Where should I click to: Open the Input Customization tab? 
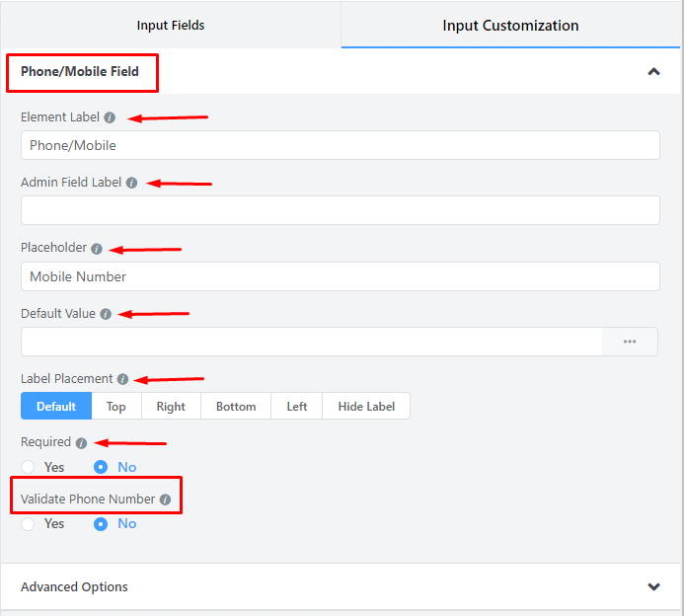click(x=510, y=25)
